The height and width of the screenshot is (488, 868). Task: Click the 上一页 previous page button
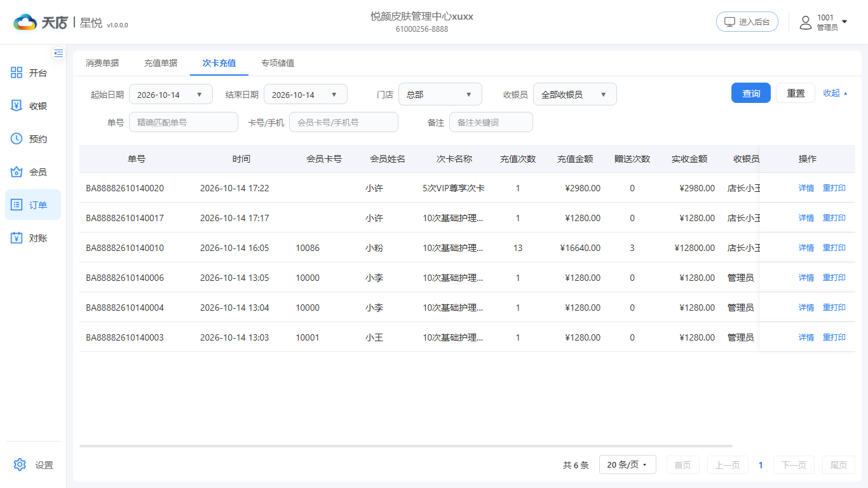728,465
